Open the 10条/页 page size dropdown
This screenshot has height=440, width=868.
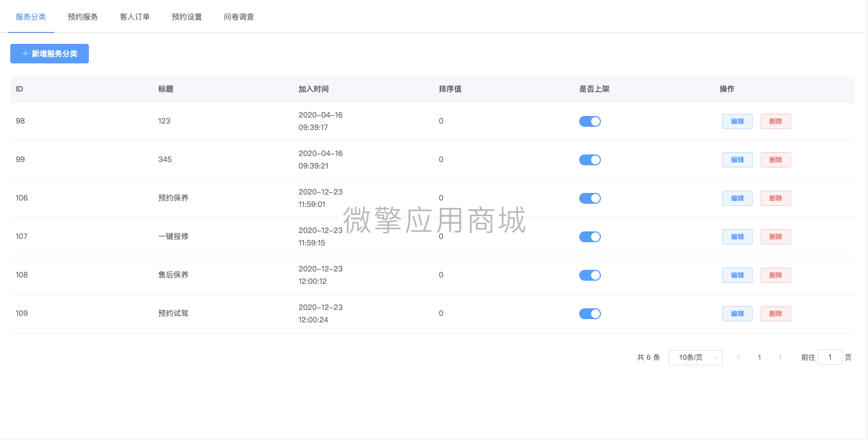click(x=696, y=358)
